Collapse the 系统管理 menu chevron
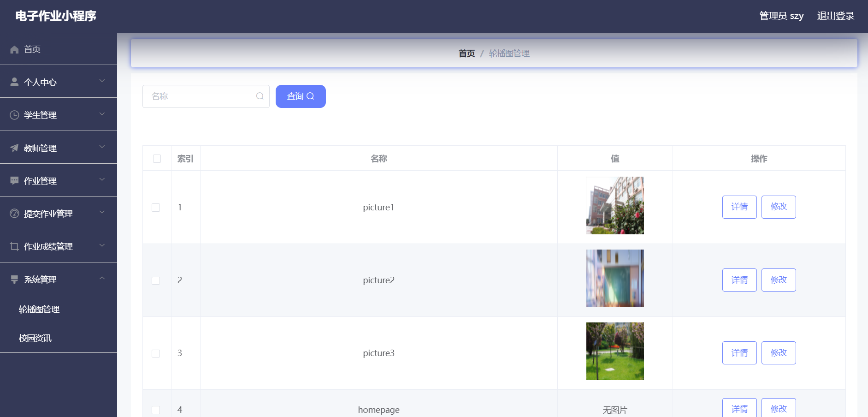 pyautogui.click(x=102, y=278)
